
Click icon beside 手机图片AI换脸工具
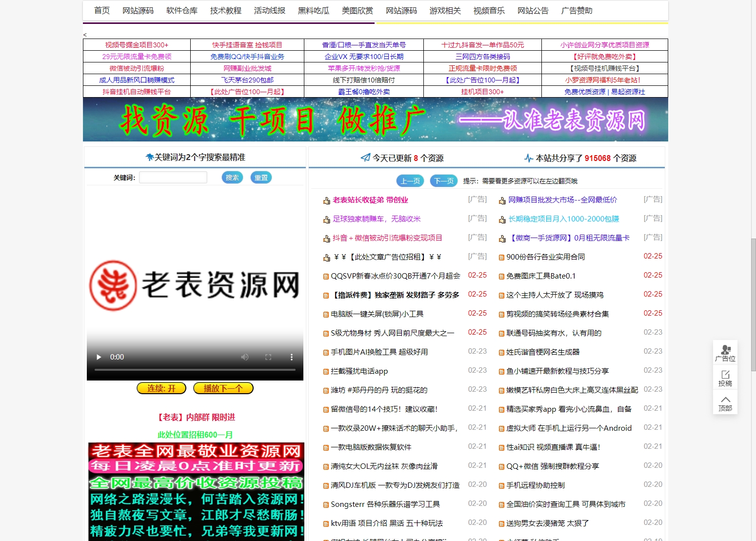pyautogui.click(x=326, y=353)
